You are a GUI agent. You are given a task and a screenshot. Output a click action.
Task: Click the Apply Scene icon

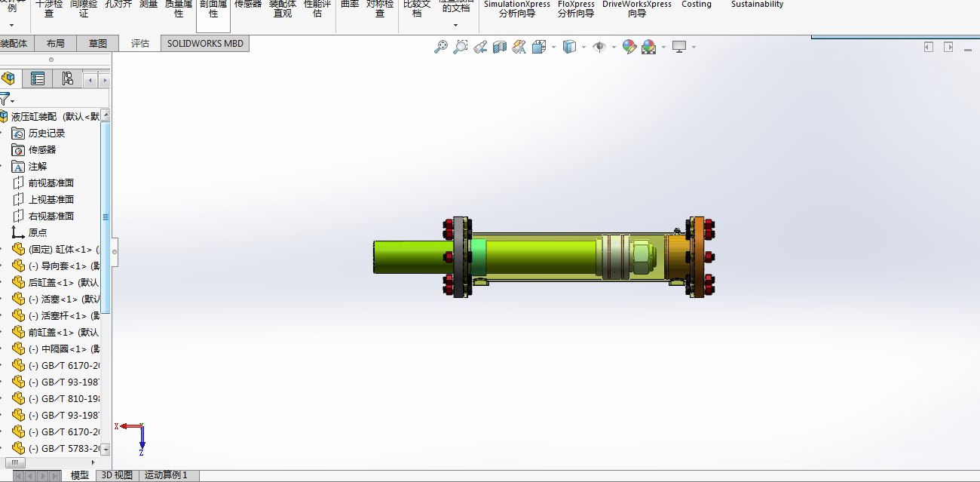pyautogui.click(x=649, y=47)
